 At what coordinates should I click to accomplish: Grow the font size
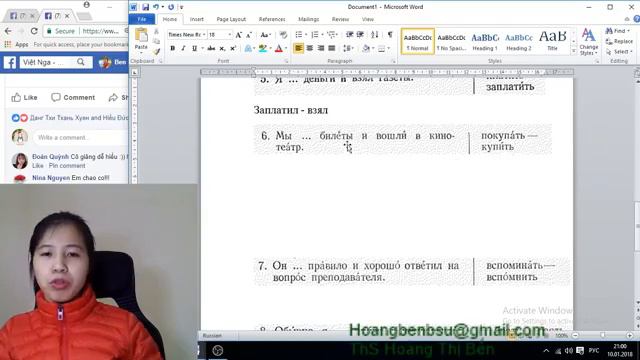(239, 35)
